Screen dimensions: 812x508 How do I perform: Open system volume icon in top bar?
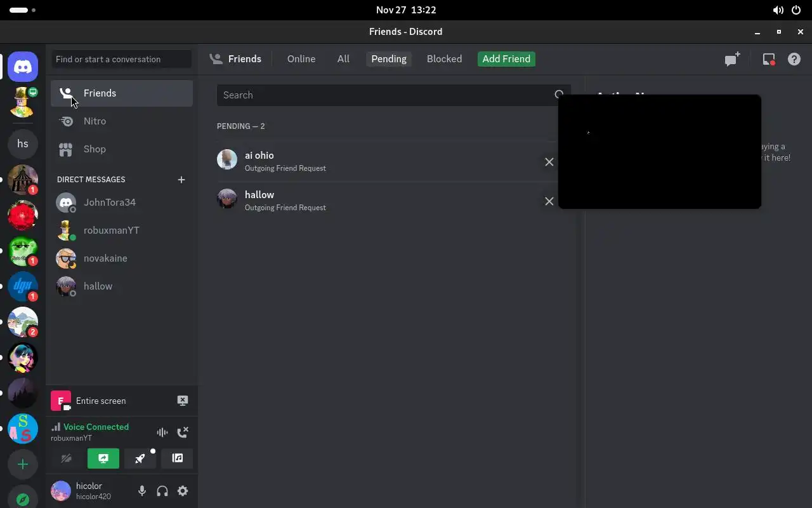pos(778,10)
